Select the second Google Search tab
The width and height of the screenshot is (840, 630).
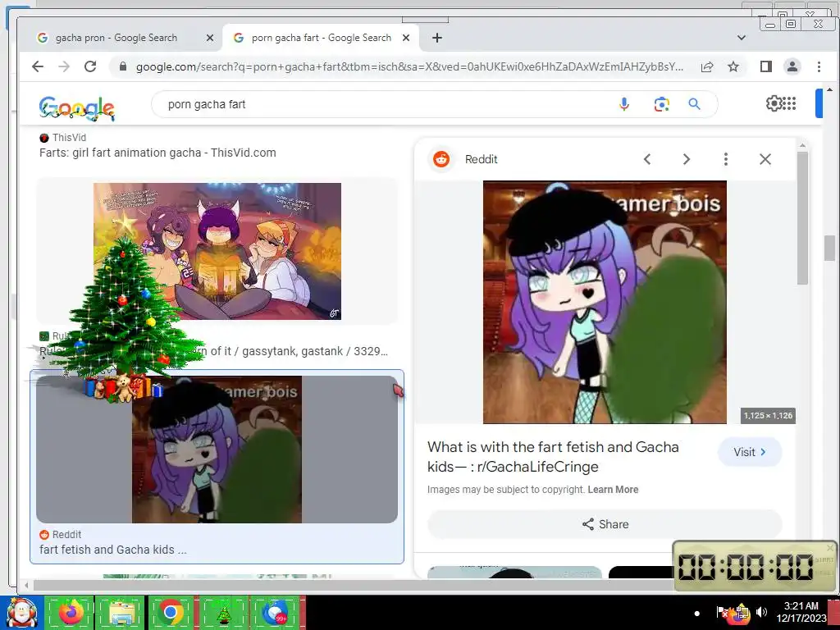tap(321, 38)
